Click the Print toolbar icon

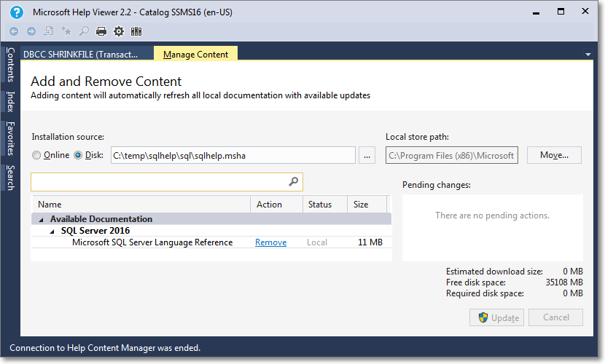point(101,31)
